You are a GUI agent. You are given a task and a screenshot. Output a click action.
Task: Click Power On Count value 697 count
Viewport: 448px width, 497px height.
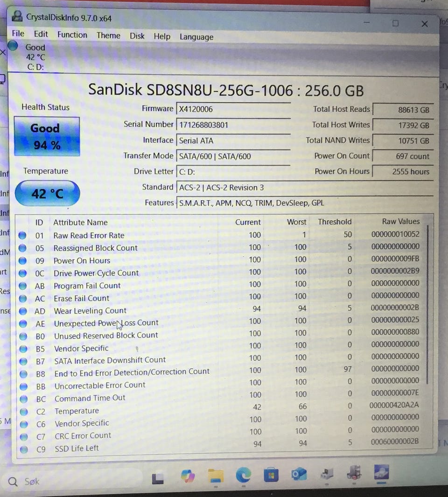pos(403,156)
